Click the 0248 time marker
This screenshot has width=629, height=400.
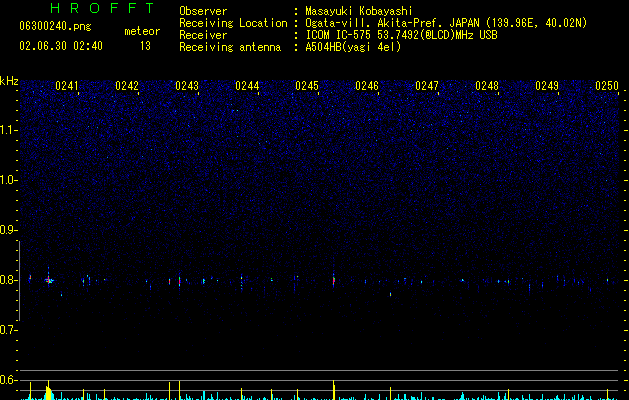point(487,86)
